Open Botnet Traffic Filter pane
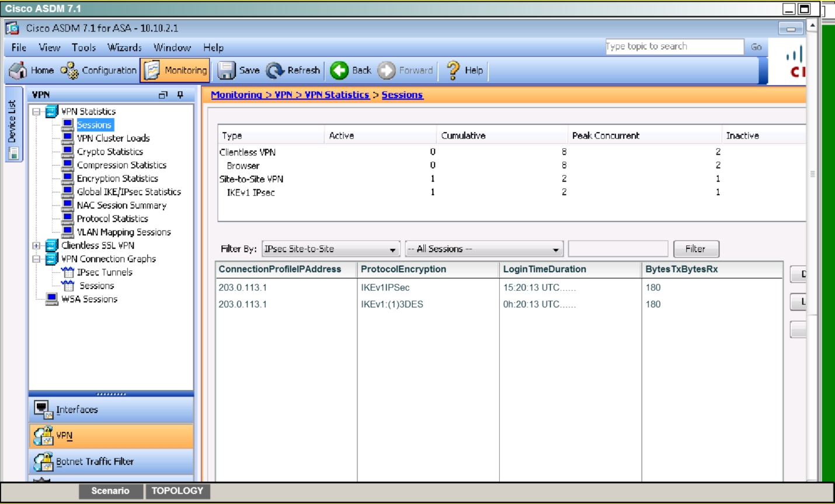 [95, 461]
